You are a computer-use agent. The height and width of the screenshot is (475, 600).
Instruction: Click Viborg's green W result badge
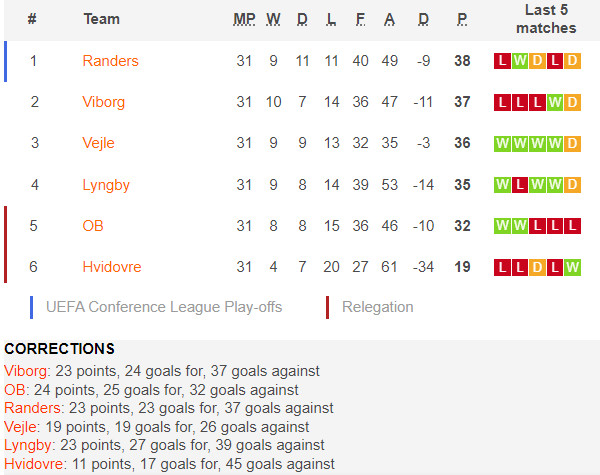555,102
